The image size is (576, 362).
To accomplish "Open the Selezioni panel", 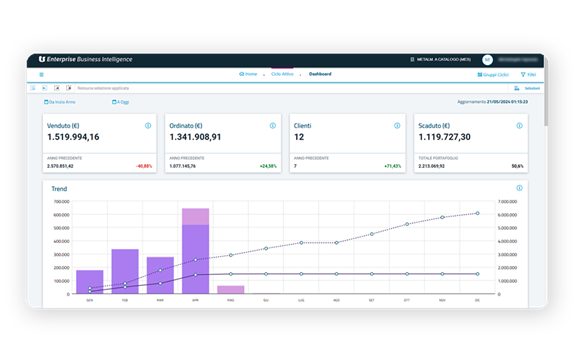I will point(527,88).
